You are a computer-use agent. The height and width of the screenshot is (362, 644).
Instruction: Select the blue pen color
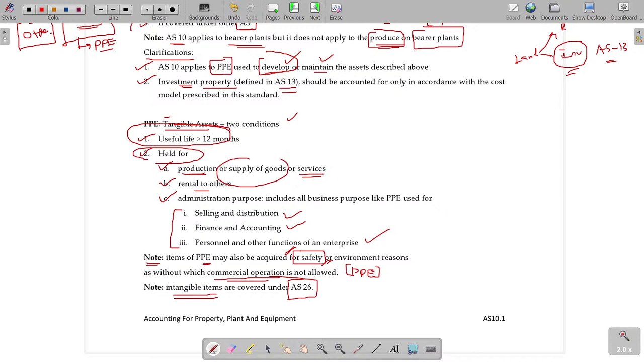click(x=66, y=10)
